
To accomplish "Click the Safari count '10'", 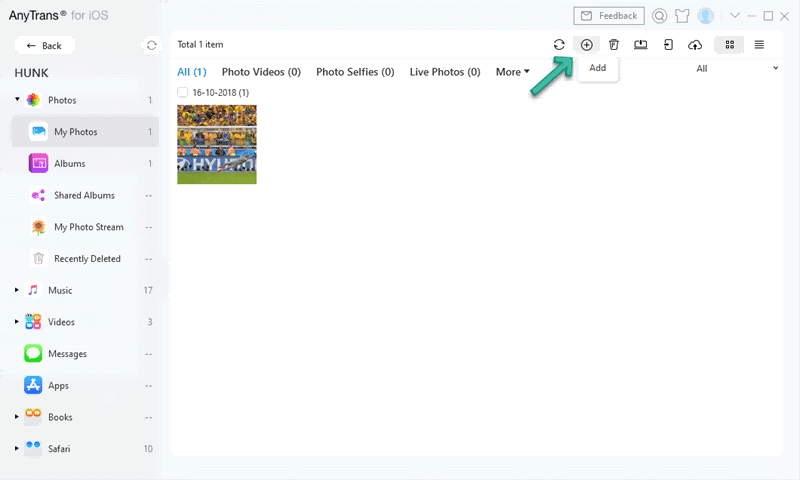I will [x=148, y=449].
